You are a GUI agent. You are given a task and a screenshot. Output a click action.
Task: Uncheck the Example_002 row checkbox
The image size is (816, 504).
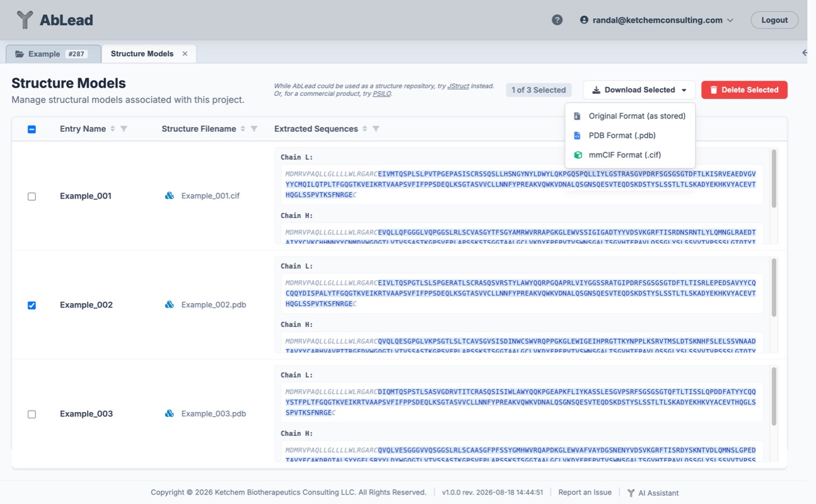point(32,306)
